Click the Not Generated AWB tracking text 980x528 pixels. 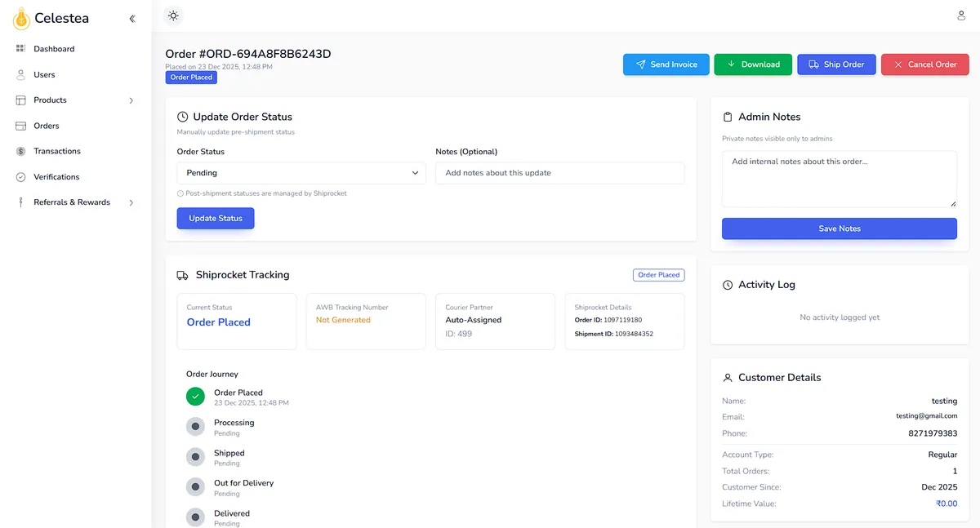343,320
